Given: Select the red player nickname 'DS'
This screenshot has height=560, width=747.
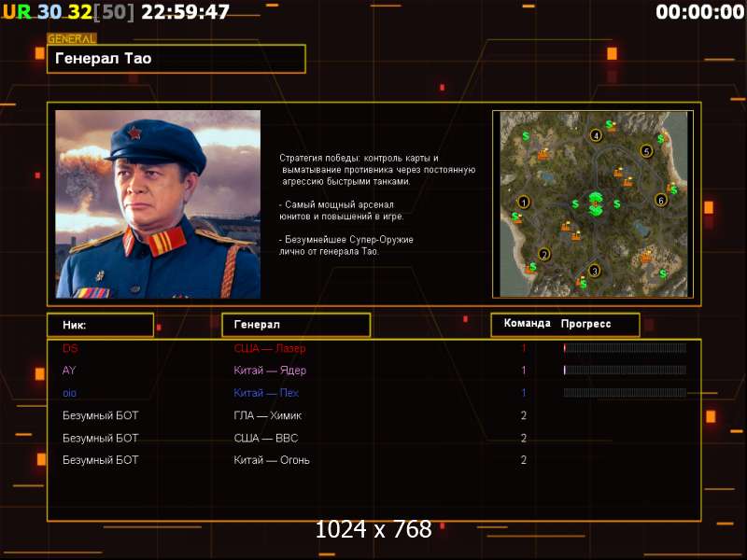Looking at the screenshot, I should click(x=70, y=348).
